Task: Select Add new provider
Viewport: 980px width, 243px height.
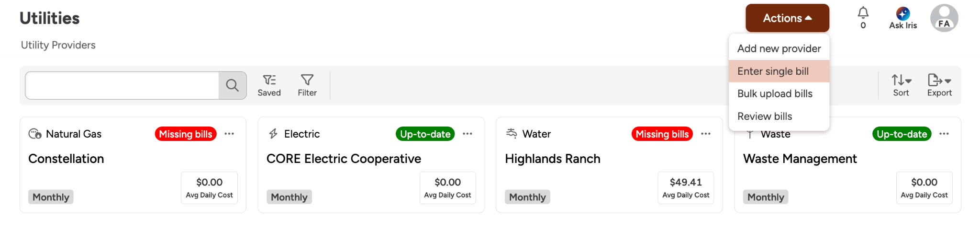Action: pos(779,48)
